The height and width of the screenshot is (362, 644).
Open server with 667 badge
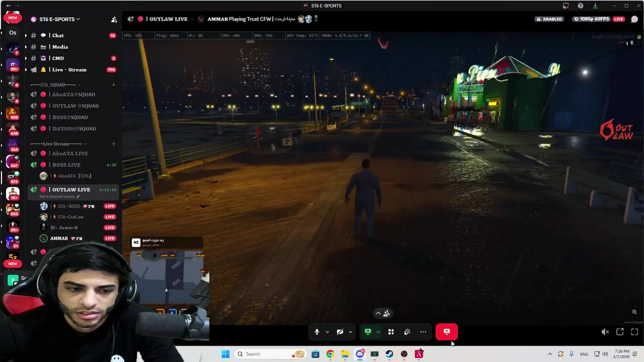pos(13,161)
